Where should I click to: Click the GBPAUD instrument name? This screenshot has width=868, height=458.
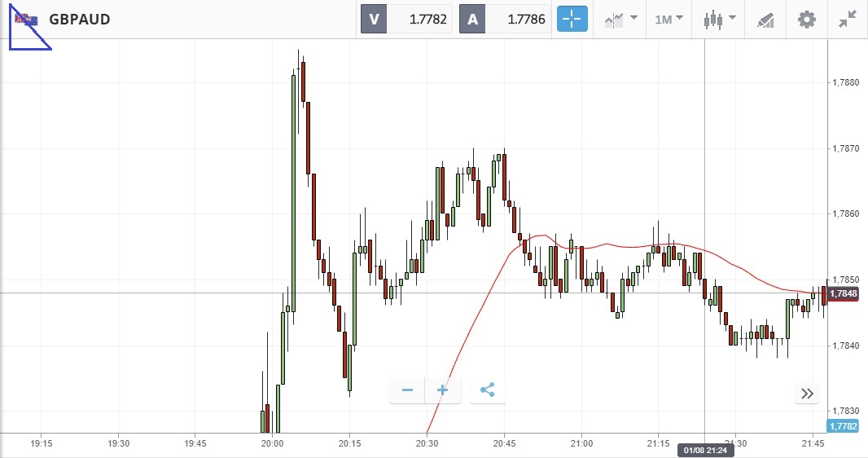(x=80, y=19)
